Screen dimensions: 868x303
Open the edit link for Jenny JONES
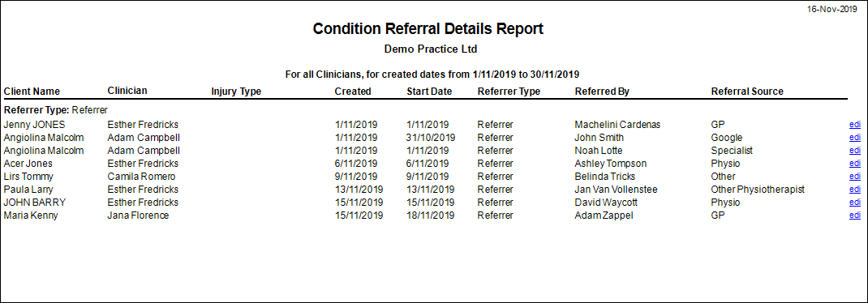coord(855,125)
